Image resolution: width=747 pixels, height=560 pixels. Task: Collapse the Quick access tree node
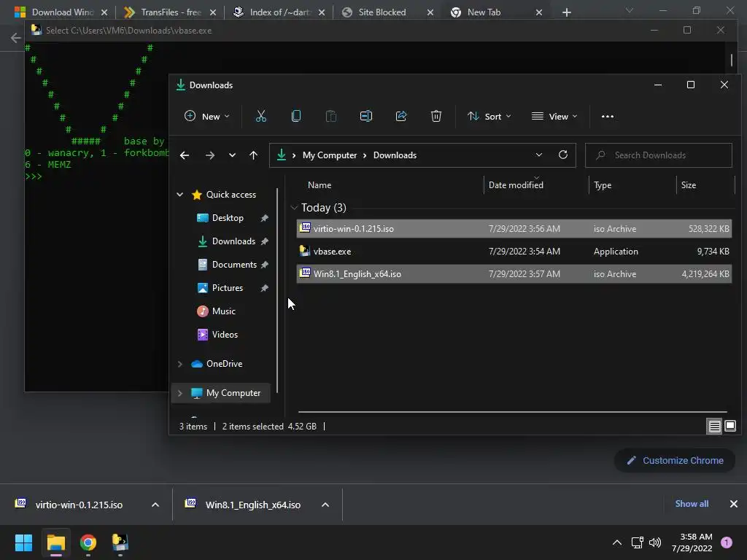click(x=180, y=194)
